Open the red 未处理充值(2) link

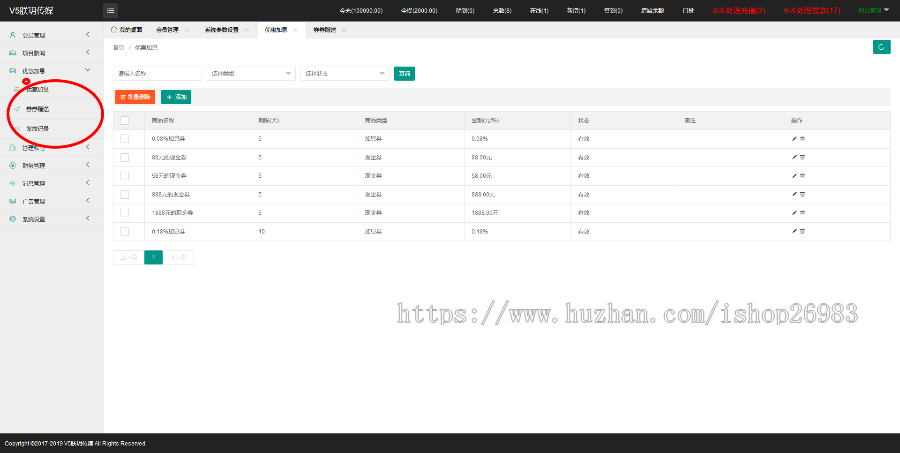coord(738,11)
